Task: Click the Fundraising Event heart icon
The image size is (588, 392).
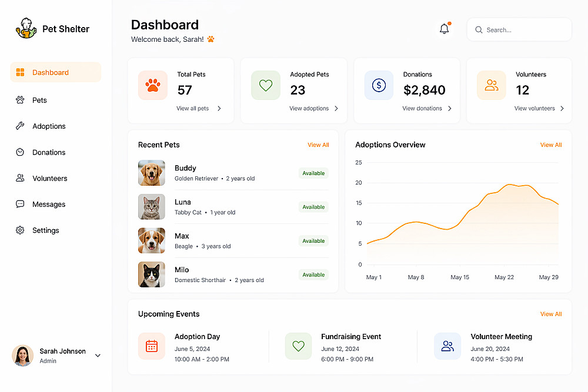Action: [298, 346]
